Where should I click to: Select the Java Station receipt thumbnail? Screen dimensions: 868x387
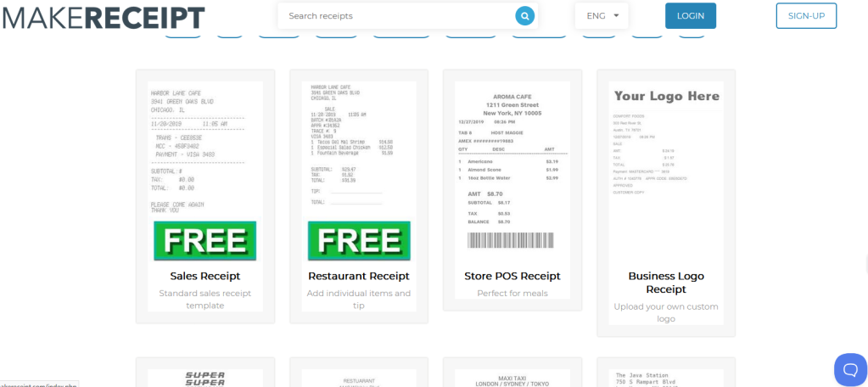[x=665, y=378]
